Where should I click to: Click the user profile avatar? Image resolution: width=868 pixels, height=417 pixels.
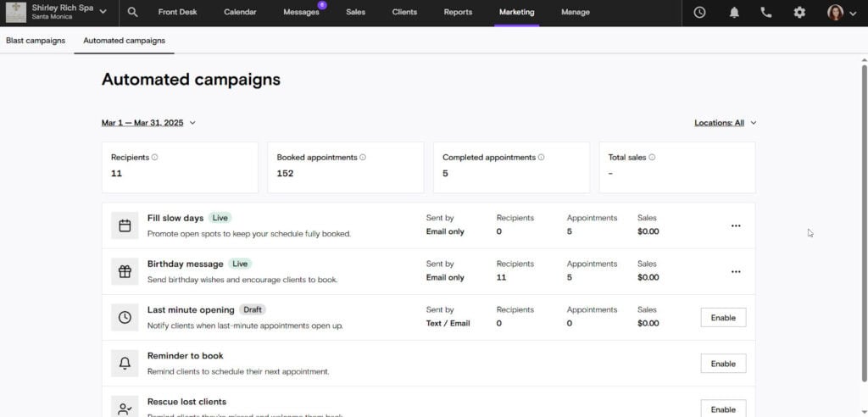835,12
